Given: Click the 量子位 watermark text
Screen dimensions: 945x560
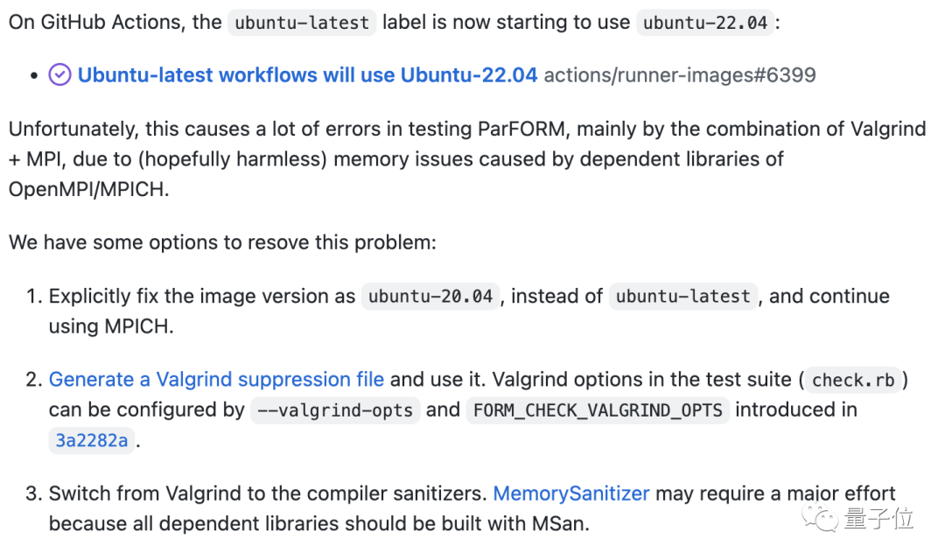Looking at the screenshot, I should tap(878, 518).
